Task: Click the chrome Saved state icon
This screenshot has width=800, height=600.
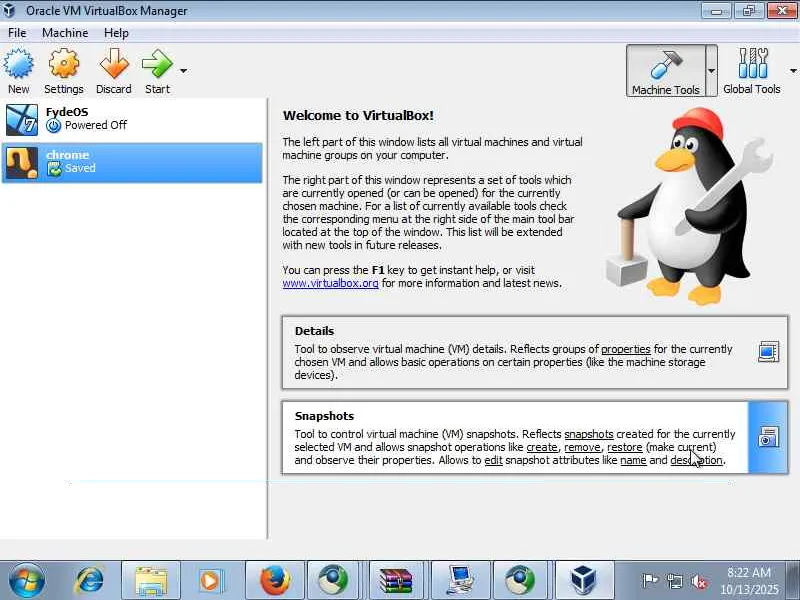Action: 54,168
